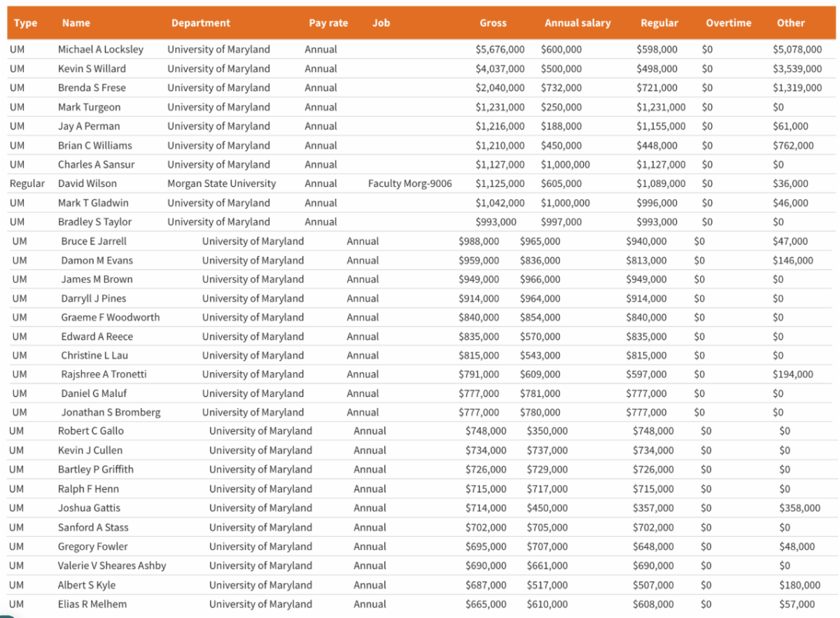
Task: Click the $5,676,000 gross value
Action: click(500, 50)
